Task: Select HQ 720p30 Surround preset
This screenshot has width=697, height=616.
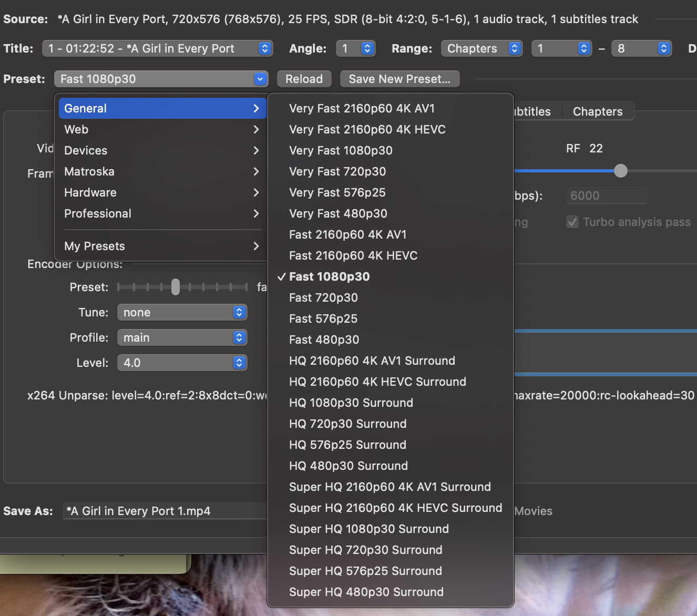Action: pyautogui.click(x=391, y=424)
